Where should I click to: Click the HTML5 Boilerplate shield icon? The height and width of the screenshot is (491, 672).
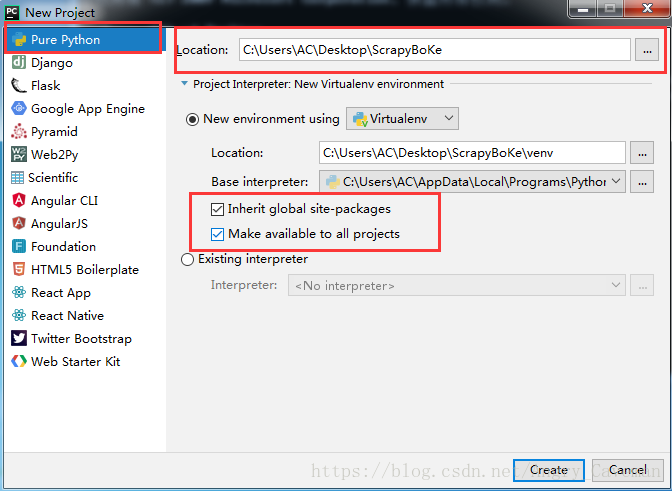(19, 269)
